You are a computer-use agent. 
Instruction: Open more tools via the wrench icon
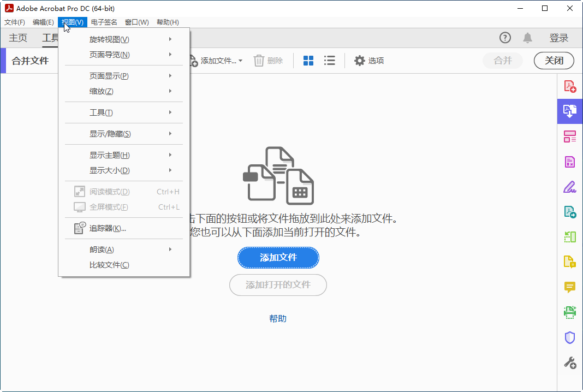coord(570,362)
